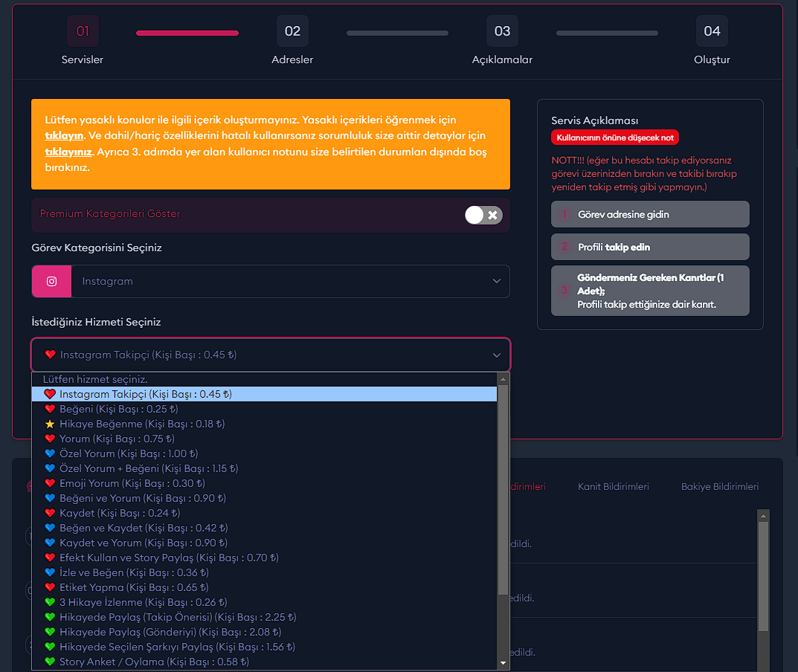Select Hikaye Beğenme option with star
The height and width of the screenshot is (672, 798).
point(264,424)
